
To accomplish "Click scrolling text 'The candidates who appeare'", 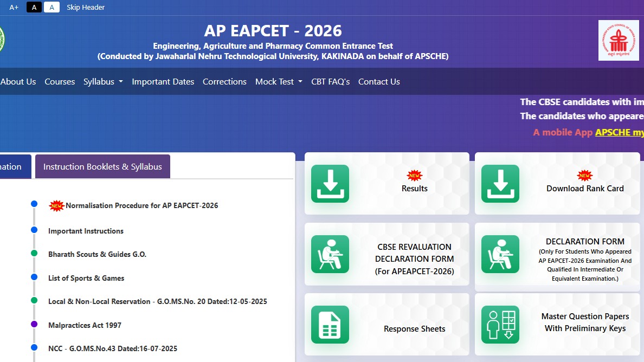I will tap(582, 116).
